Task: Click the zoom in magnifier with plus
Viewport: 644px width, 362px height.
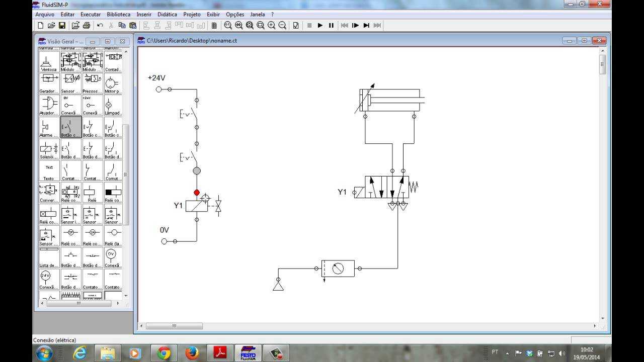Action: [x=272, y=25]
